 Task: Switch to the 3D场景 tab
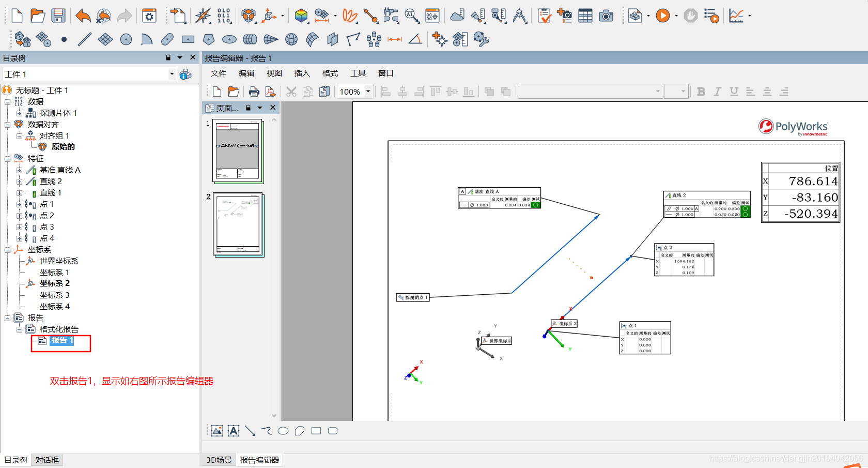click(219, 460)
